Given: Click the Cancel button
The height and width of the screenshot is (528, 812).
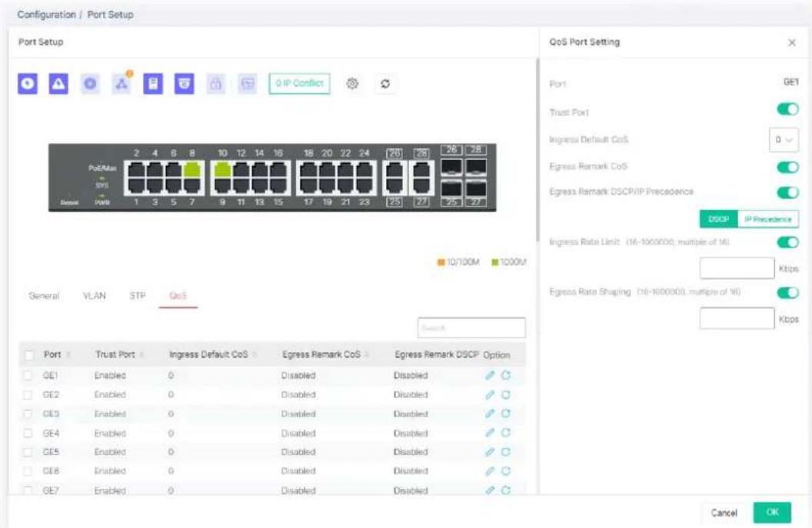Looking at the screenshot, I should pos(724,513).
